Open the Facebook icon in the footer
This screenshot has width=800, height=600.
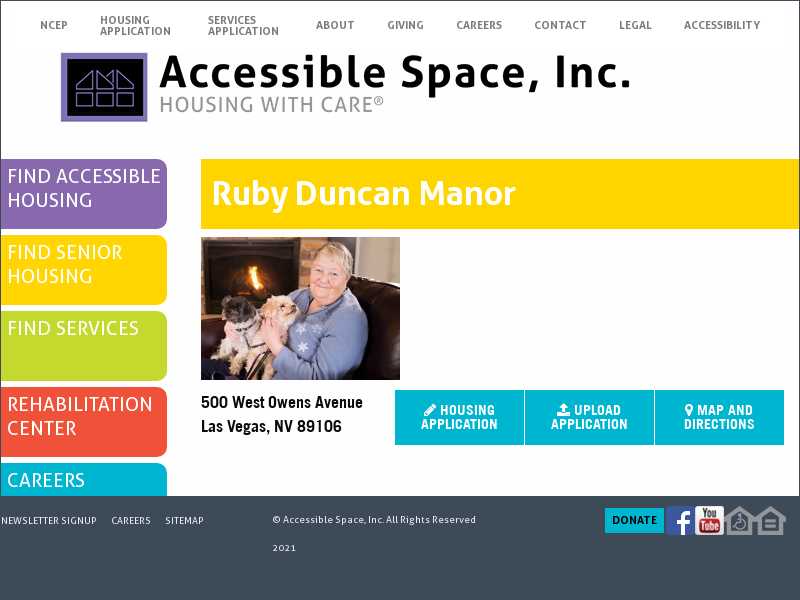point(680,520)
